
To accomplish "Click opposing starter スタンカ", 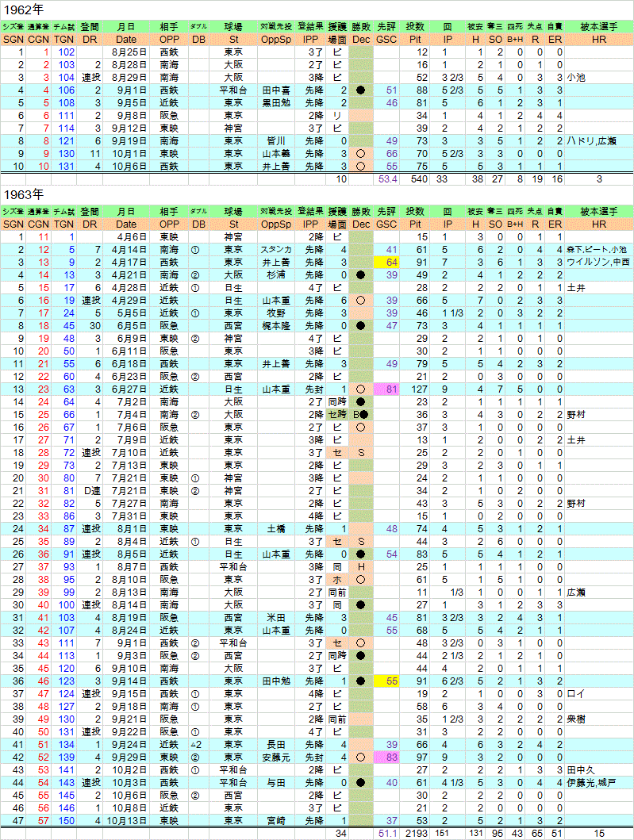I will 276,250.
